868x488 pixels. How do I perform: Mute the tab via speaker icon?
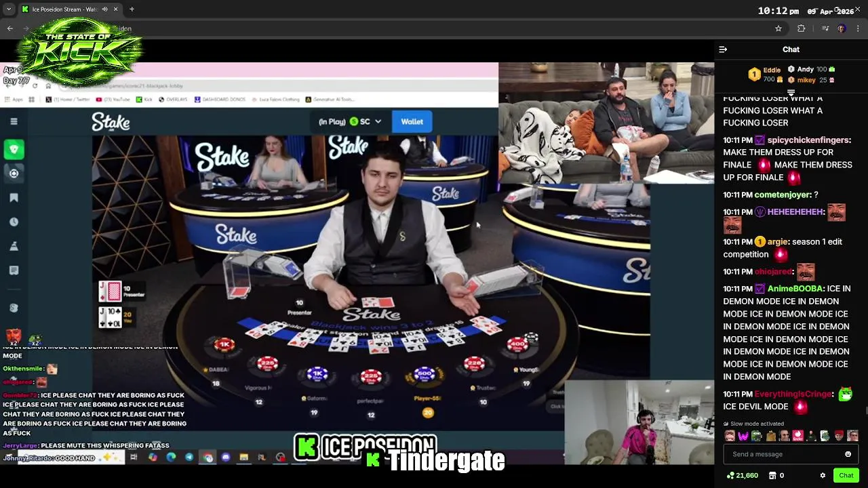tap(105, 9)
